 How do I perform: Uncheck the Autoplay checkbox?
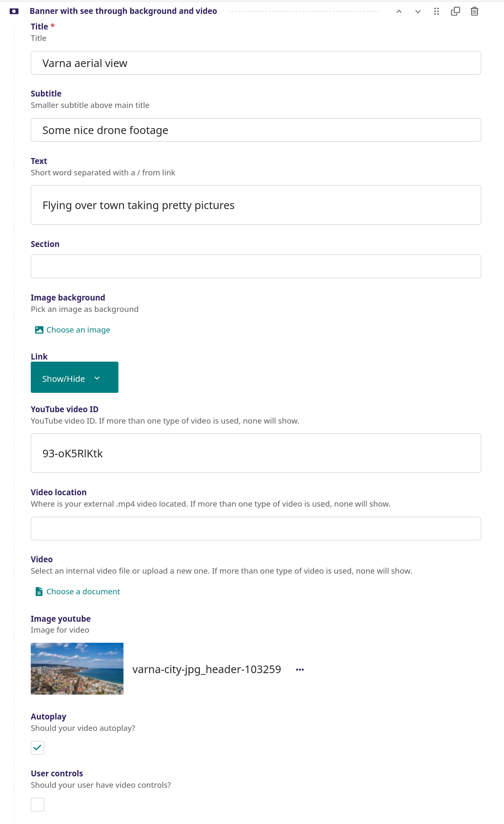[38, 748]
